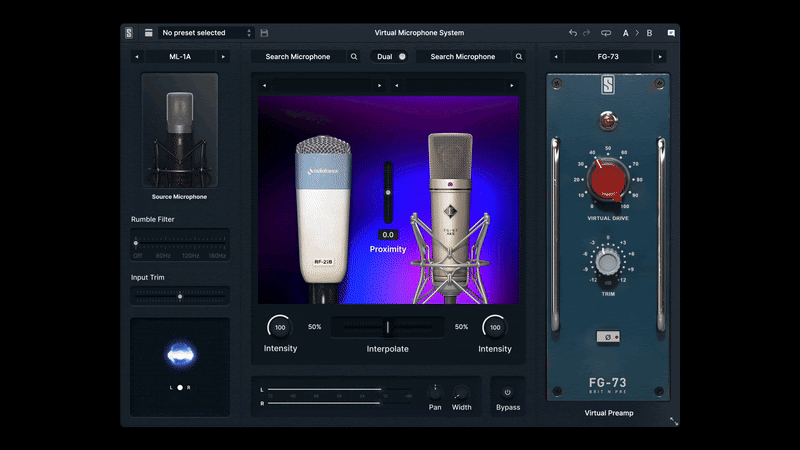Click the Proximity vertical slider
Screen dimensions: 800x450
[x=388, y=193]
